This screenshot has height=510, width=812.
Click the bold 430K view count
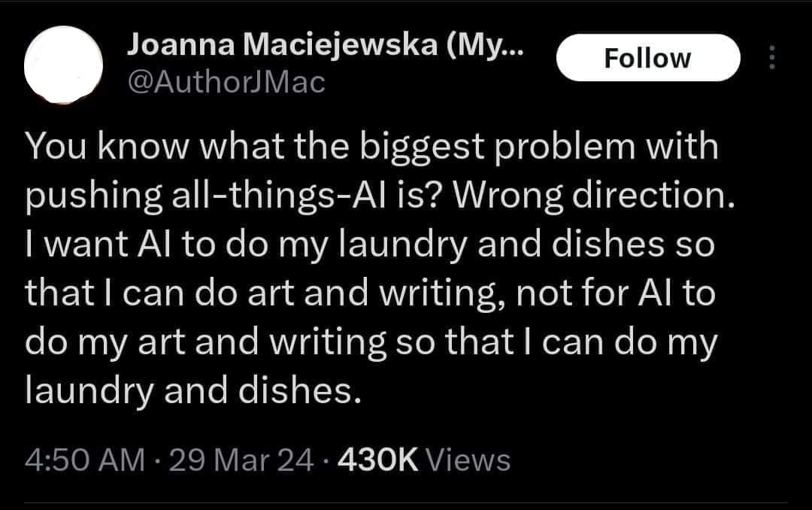coord(378,460)
